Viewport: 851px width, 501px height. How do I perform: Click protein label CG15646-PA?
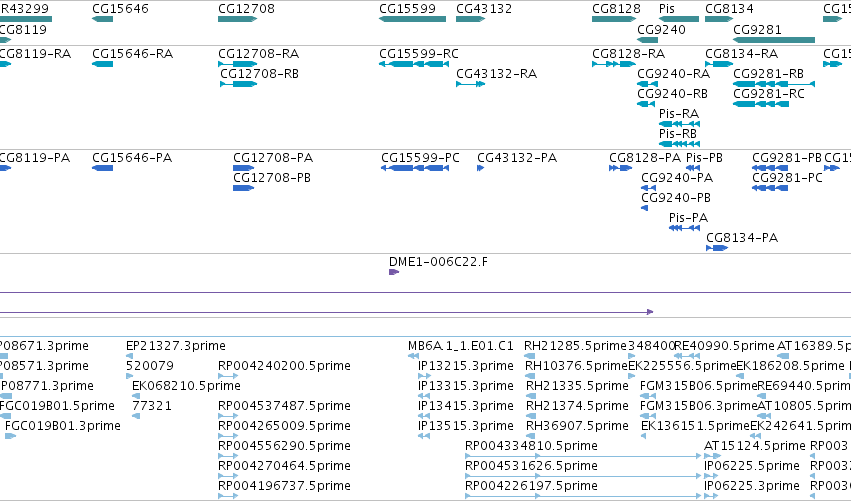click(x=132, y=157)
